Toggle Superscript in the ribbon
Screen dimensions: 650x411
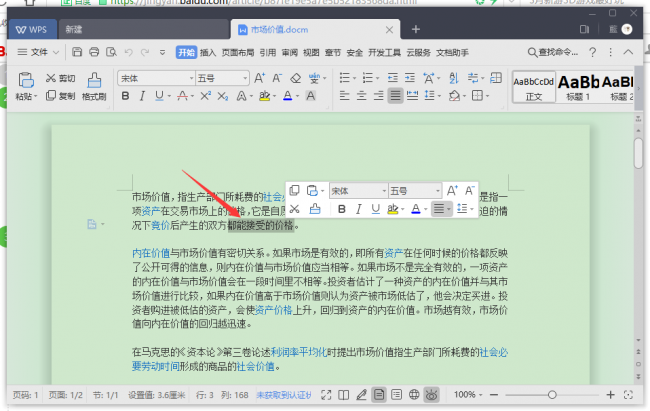click(x=206, y=96)
